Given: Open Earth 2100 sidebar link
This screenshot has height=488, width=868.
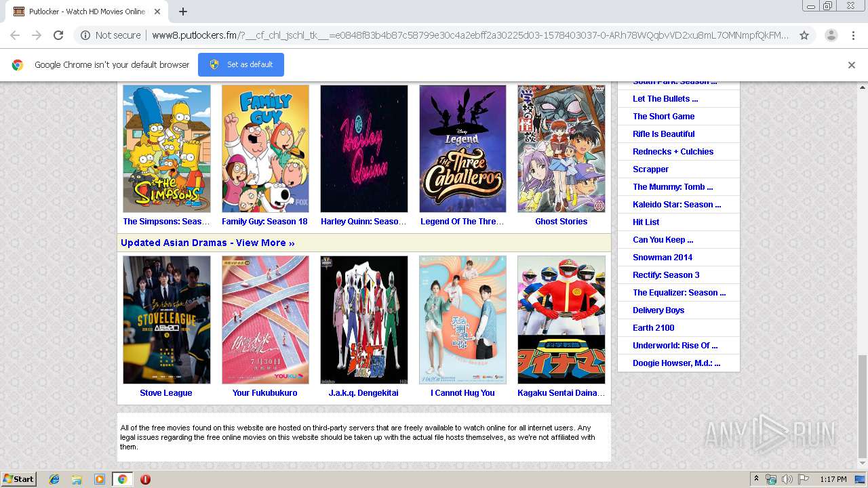Looking at the screenshot, I should click(654, 328).
